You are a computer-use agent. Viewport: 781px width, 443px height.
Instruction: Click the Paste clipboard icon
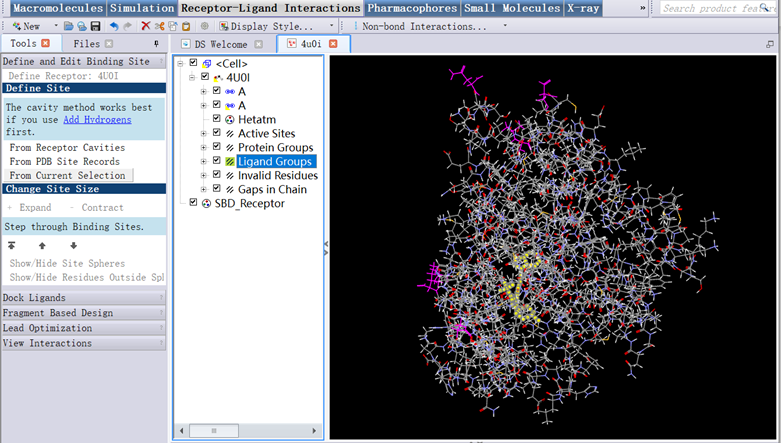186,26
